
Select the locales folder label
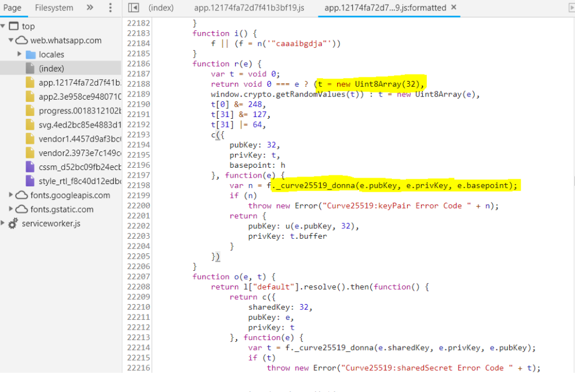(x=51, y=54)
